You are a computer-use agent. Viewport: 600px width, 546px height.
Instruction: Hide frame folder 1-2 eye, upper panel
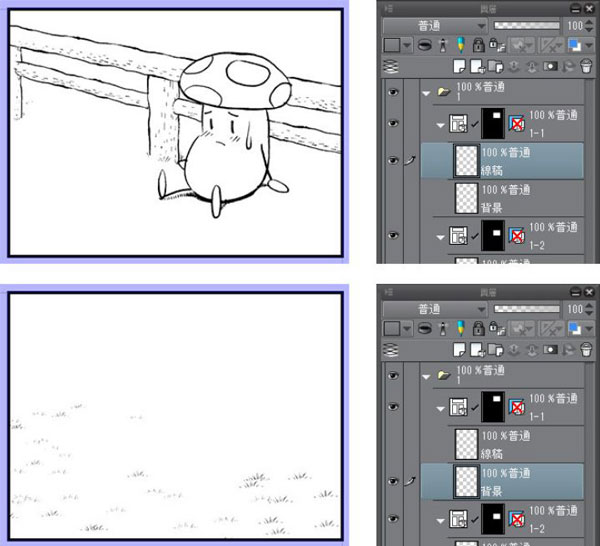393,235
